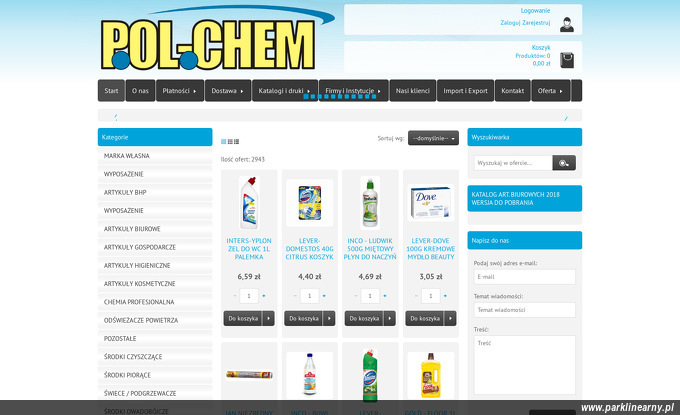
Task: Click the search magnifier button
Action: coord(564,163)
